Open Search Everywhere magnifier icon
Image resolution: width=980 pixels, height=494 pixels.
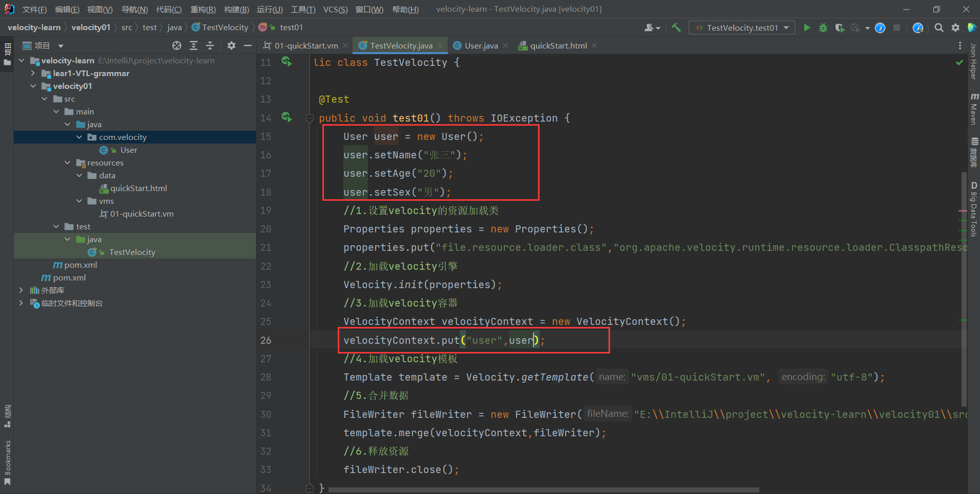(x=939, y=28)
